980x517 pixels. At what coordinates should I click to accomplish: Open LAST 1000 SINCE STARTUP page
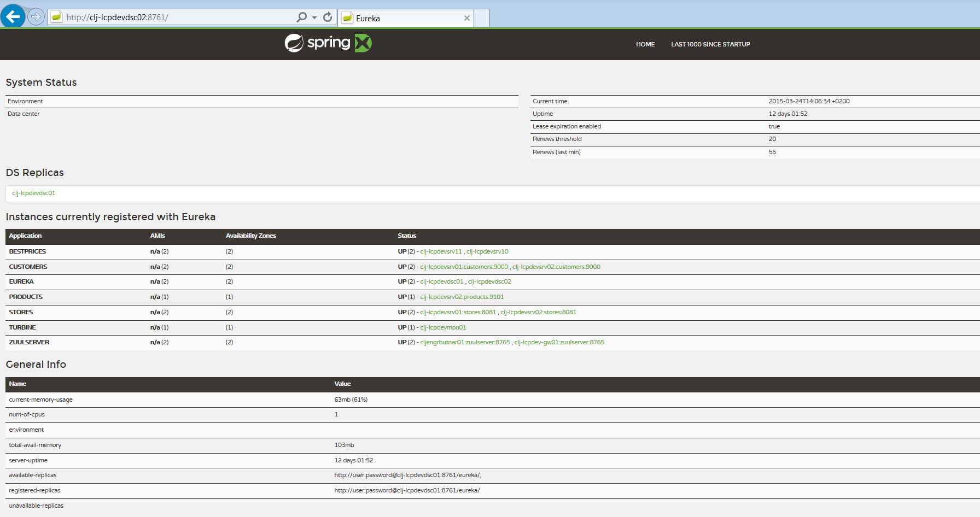pyautogui.click(x=710, y=44)
